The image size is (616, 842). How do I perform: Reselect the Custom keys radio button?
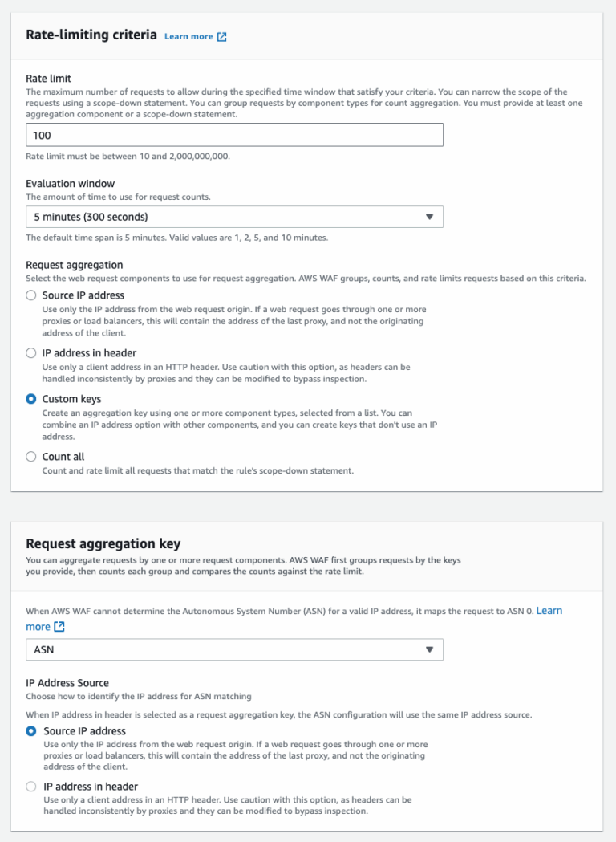(30, 399)
